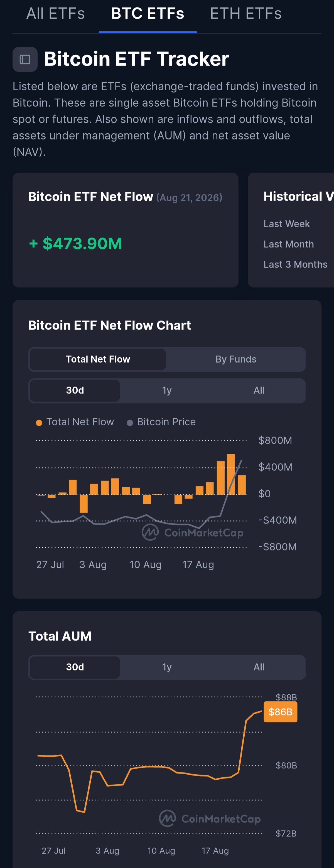Click the CoinMarketCap logo in net flow chart
The width and height of the screenshot is (334, 868).
(x=193, y=532)
